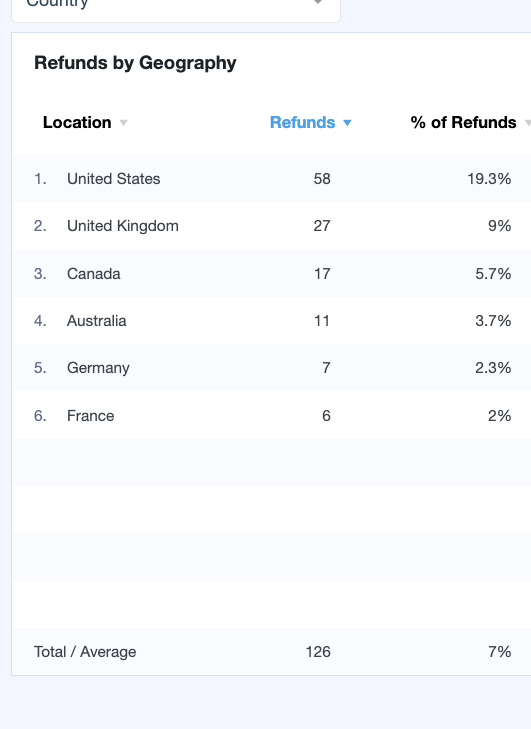The image size is (531, 729).
Task: Click the United Kingdom 9% value
Action: click(x=499, y=226)
